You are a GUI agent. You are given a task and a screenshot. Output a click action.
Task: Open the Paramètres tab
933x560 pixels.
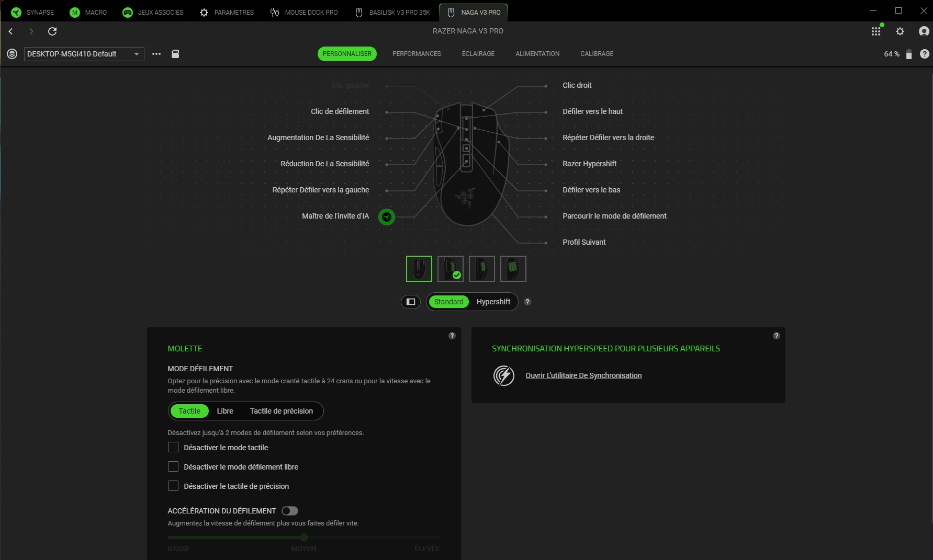click(227, 12)
